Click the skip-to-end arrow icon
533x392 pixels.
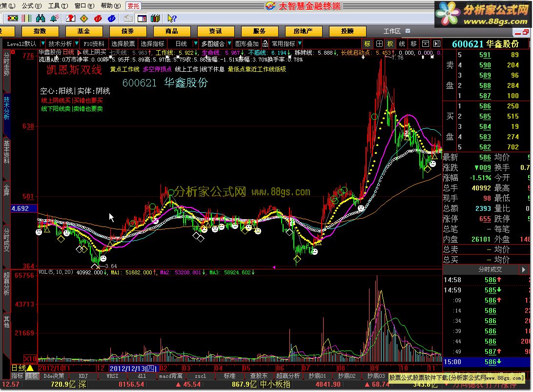(x=437, y=43)
